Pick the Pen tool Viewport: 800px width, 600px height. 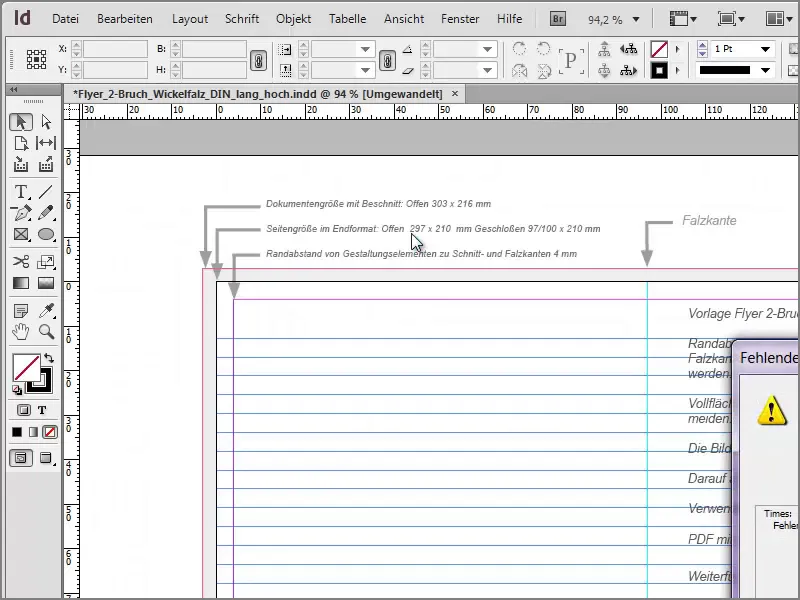pyautogui.click(x=21, y=213)
